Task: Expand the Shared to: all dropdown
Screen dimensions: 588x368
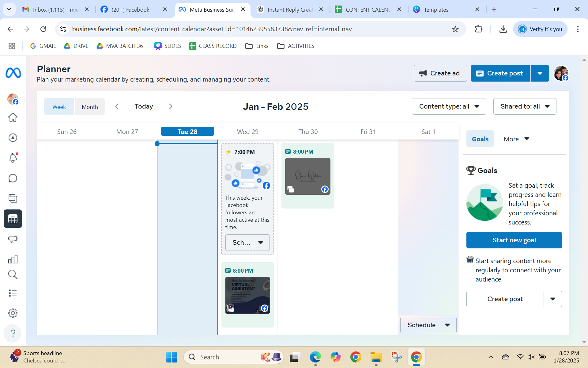Action: point(525,106)
